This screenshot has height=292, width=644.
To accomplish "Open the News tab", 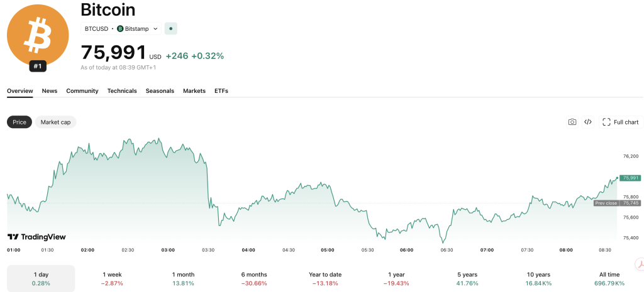I will click(x=50, y=91).
